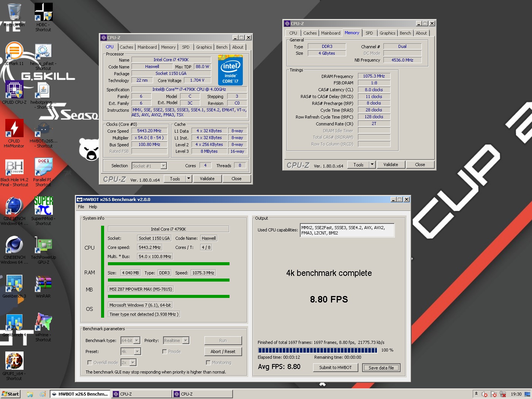
Task: Select Graphics tab in Memory CPU-Z window
Action: click(388, 33)
